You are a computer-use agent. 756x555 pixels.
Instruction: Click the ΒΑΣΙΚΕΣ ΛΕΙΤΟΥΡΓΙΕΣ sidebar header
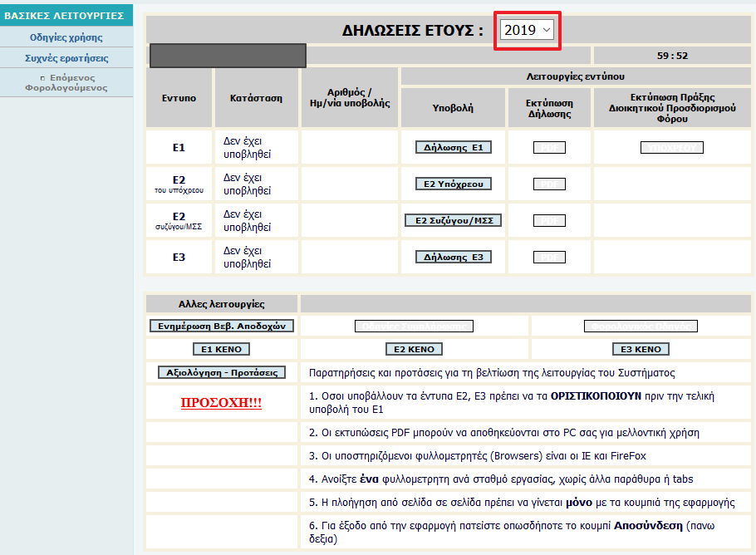point(65,16)
